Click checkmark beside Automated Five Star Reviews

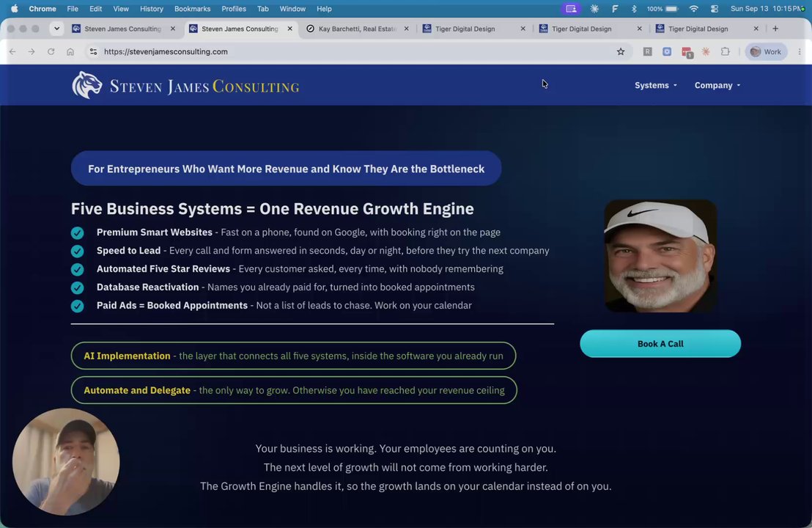[x=77, y=269]
